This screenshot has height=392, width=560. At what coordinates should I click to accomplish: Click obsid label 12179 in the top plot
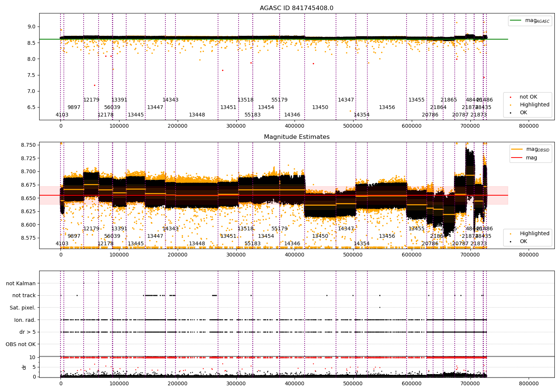(91, 100)
